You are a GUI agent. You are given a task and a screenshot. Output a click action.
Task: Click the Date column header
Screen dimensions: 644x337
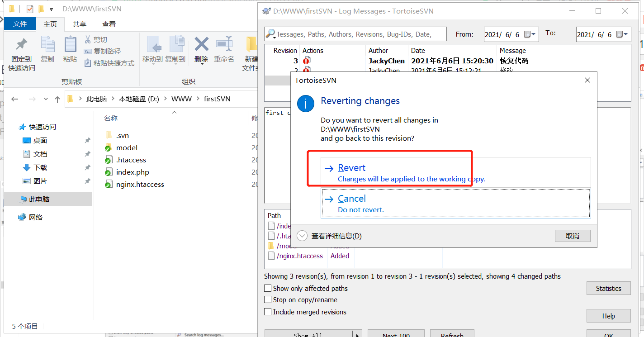pos(418,51)
